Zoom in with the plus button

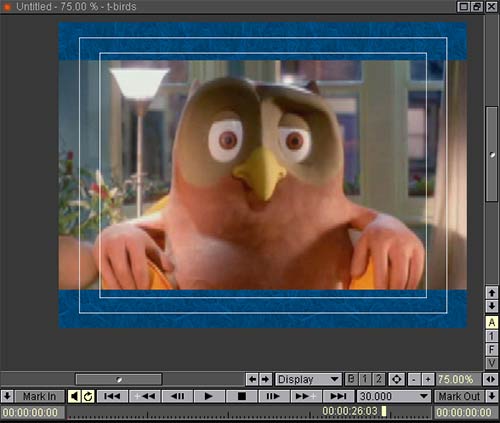point(428,379)
